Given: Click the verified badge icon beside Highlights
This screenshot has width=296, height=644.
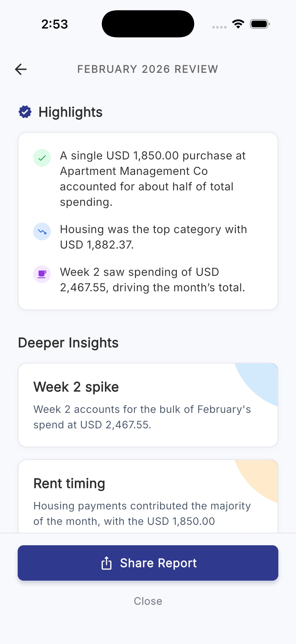Looking at the screenshot, I should click(25, 112).
